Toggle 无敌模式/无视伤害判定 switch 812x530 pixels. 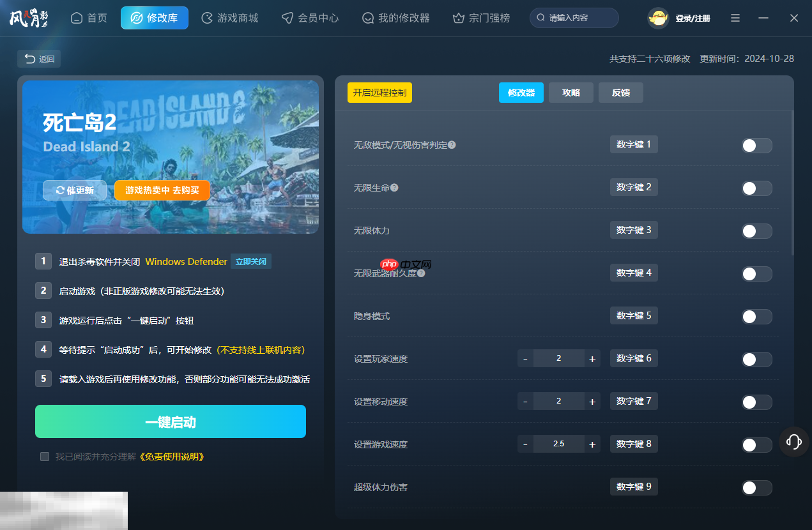(x=756, y=146)
